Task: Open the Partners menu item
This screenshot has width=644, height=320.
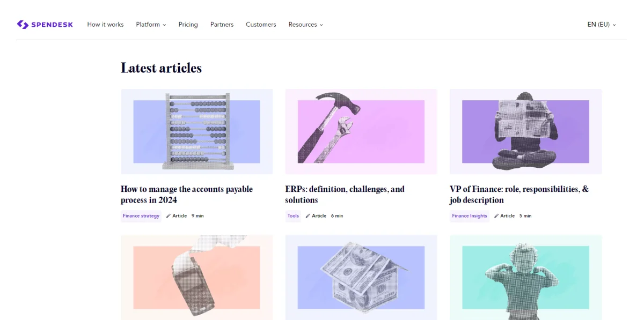Action: [x=222, y=25]
